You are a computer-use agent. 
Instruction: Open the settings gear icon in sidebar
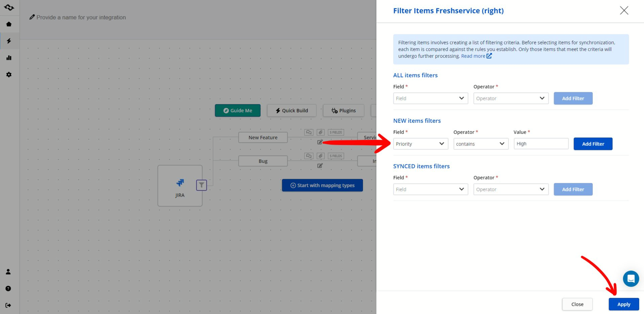[9, 74]
